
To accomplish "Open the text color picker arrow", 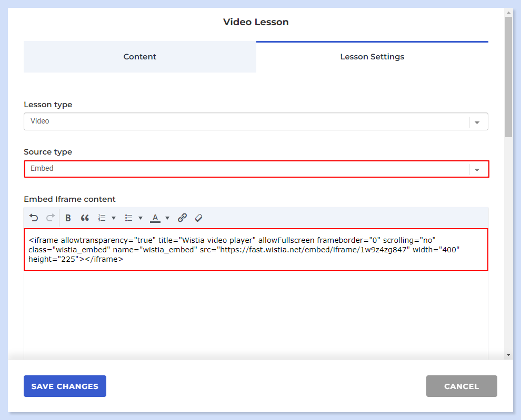I will [167, 218].
